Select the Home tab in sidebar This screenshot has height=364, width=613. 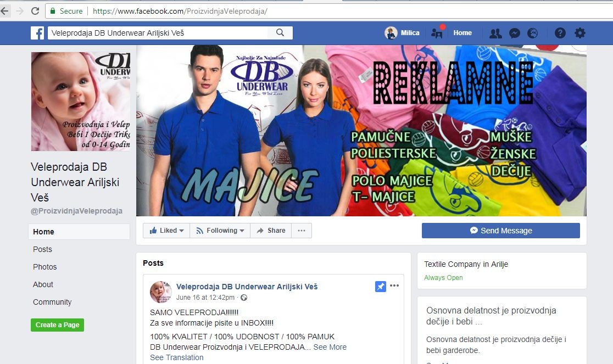[79, 232]
